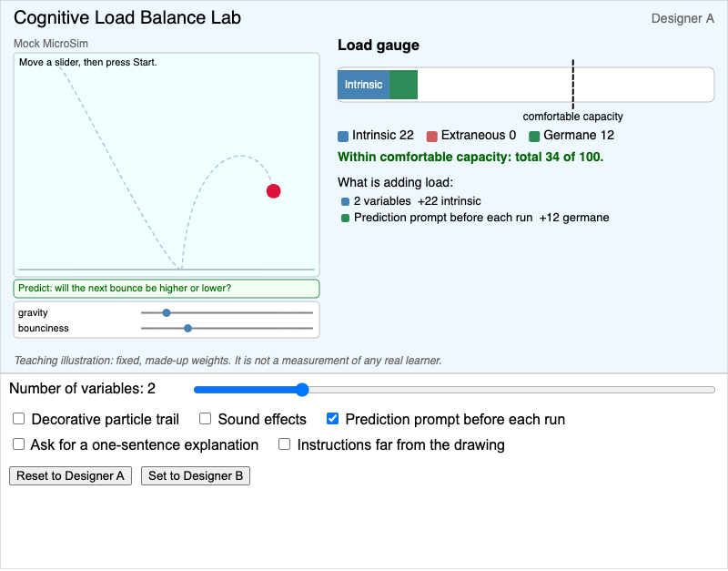Viewport: 728px width, 571px height.
Task: Click the blue Intrinsic gauge segment
Action: pos(363,85)
